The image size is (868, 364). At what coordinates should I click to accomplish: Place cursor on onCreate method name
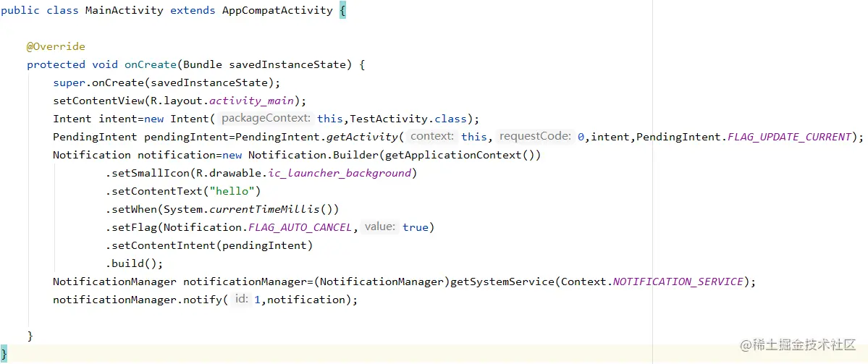pos(151,64)
